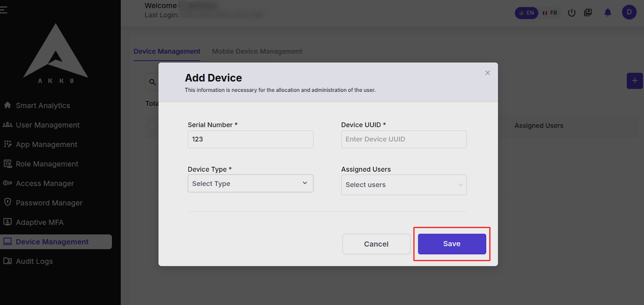This screenshot has width=644, height=305.
Task: Click the AKKU logo
Action: (x=56, y=53)
